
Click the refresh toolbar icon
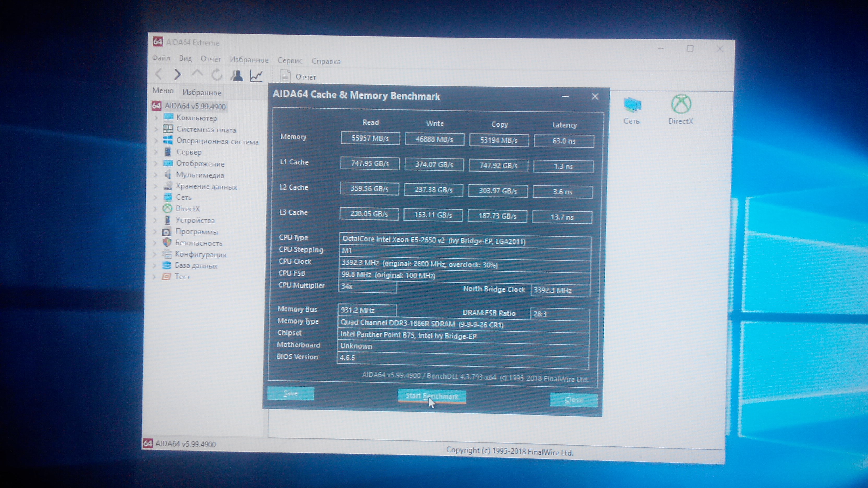point(217,75)
